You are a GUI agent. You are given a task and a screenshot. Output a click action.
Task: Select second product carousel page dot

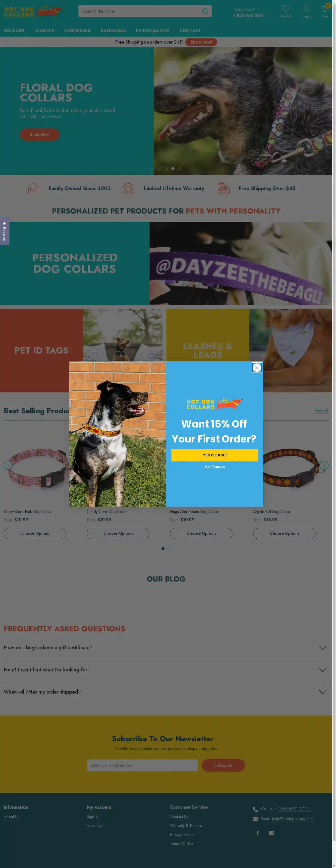pyautogui.click(x=170, y=549)
